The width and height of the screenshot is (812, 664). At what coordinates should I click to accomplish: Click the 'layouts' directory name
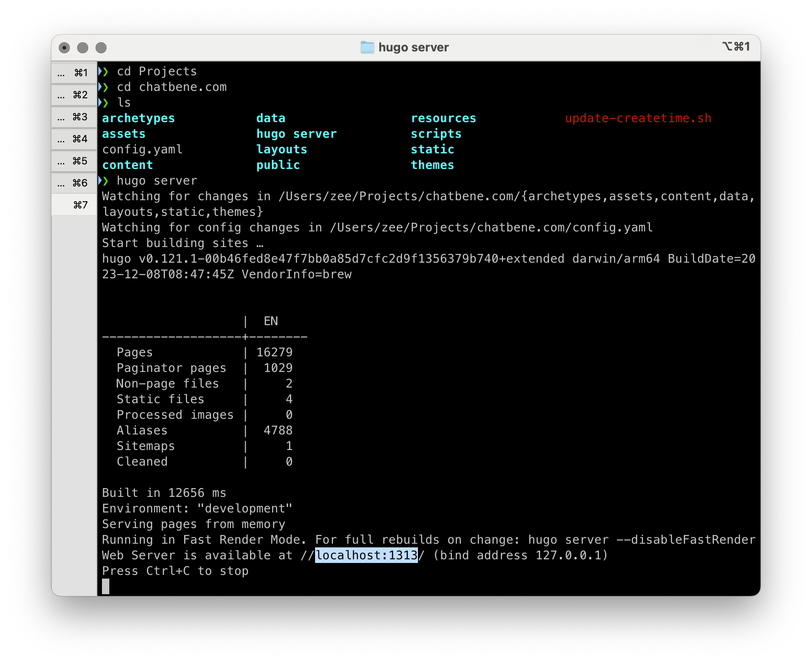[x=282, y=150]
